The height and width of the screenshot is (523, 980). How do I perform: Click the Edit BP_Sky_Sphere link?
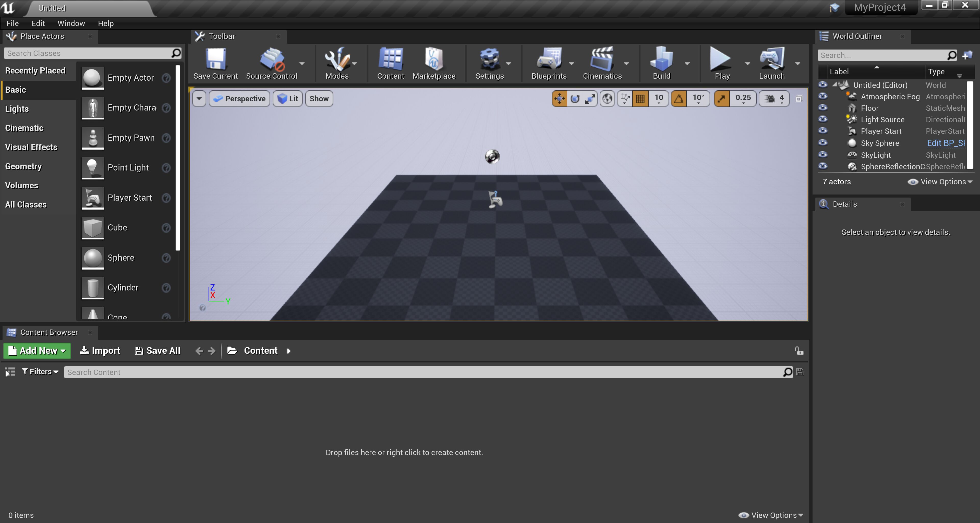coord(946,143)
